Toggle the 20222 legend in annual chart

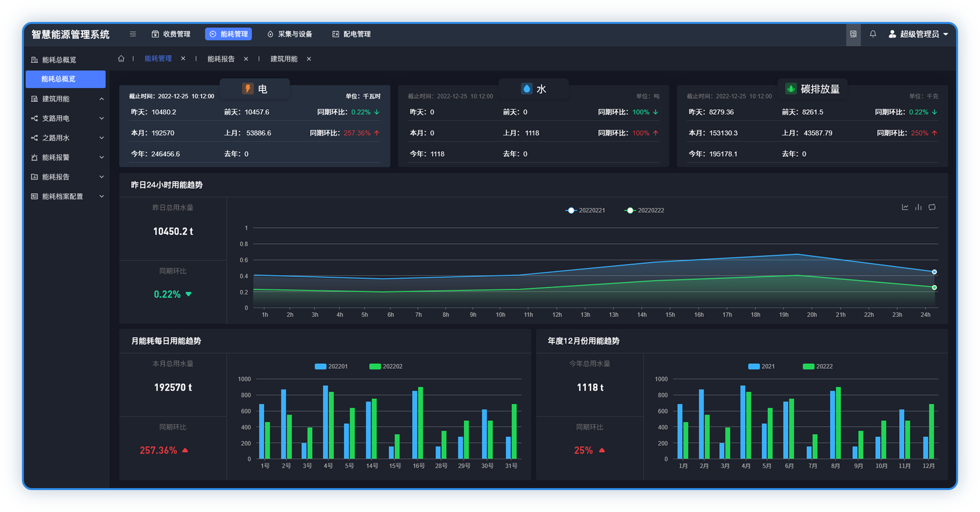(x=818, y=366)
